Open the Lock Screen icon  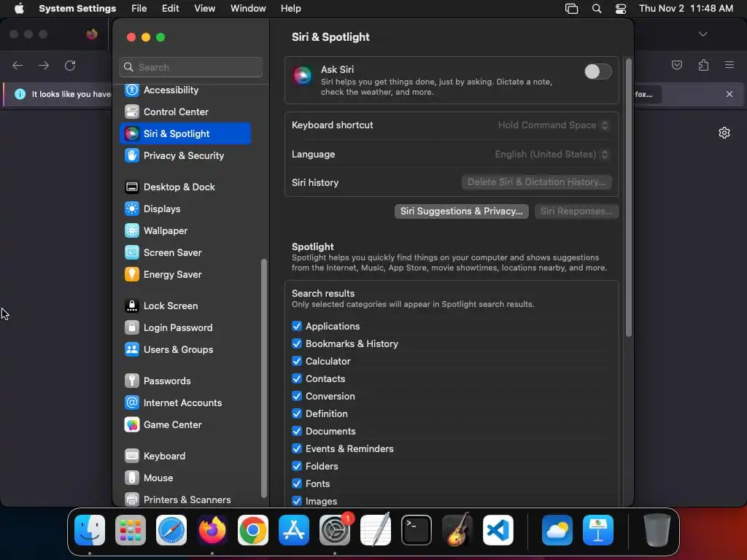pos(132,306)
